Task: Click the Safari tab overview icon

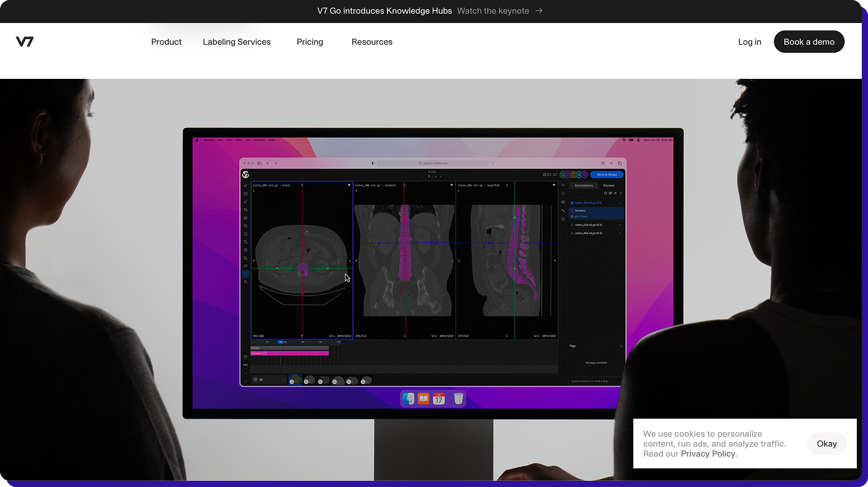Action: coord(620,163)
